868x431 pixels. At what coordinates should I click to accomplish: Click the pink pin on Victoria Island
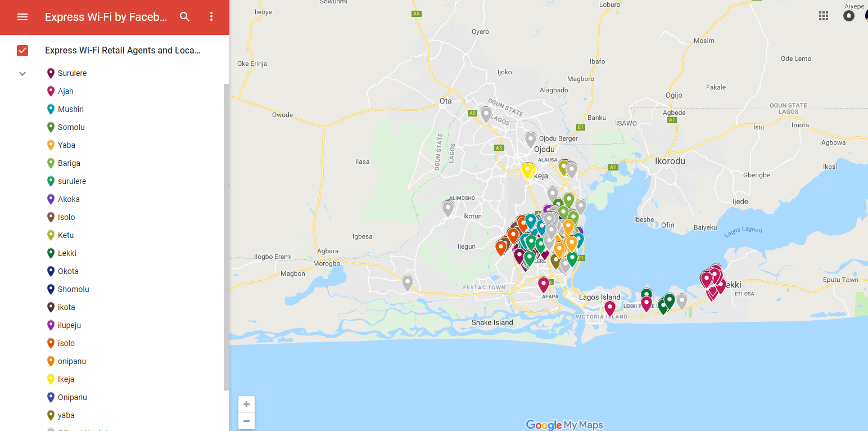click(x=610, y=308)
